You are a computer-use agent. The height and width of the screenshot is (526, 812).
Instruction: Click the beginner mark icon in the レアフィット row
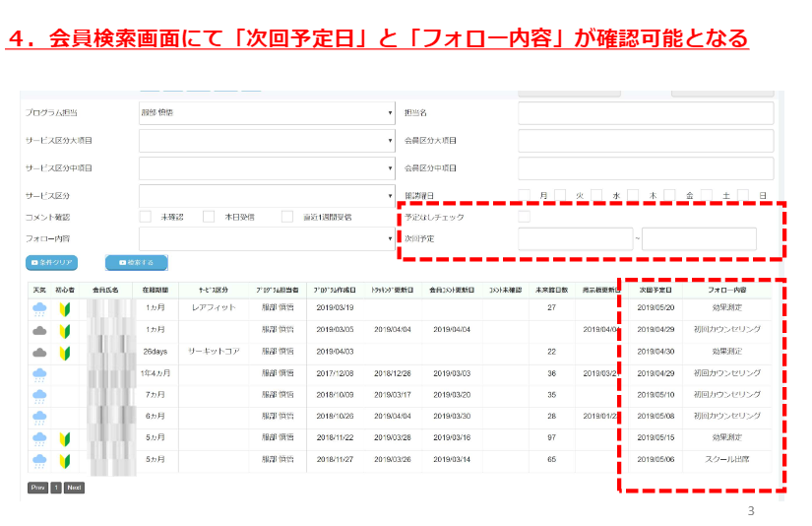point(65,308)
